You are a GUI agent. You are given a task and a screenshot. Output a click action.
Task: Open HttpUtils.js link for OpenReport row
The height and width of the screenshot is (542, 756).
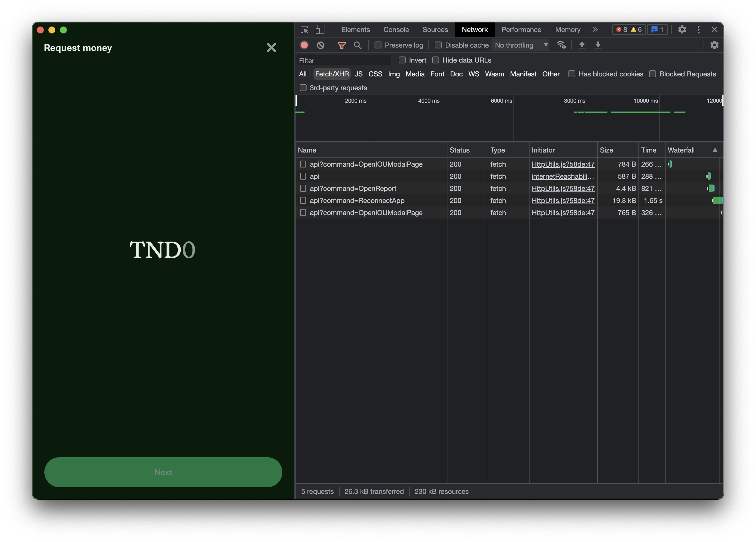(563, 189)
